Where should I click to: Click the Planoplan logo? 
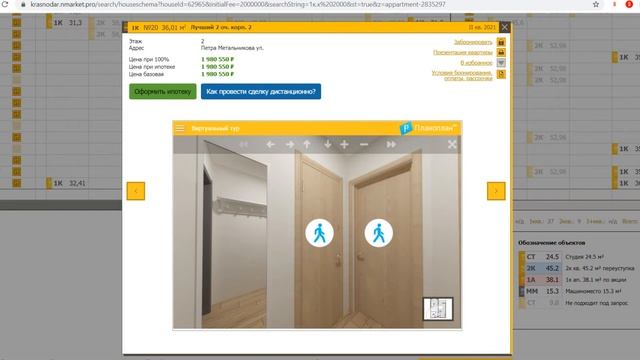coord(429,128)
